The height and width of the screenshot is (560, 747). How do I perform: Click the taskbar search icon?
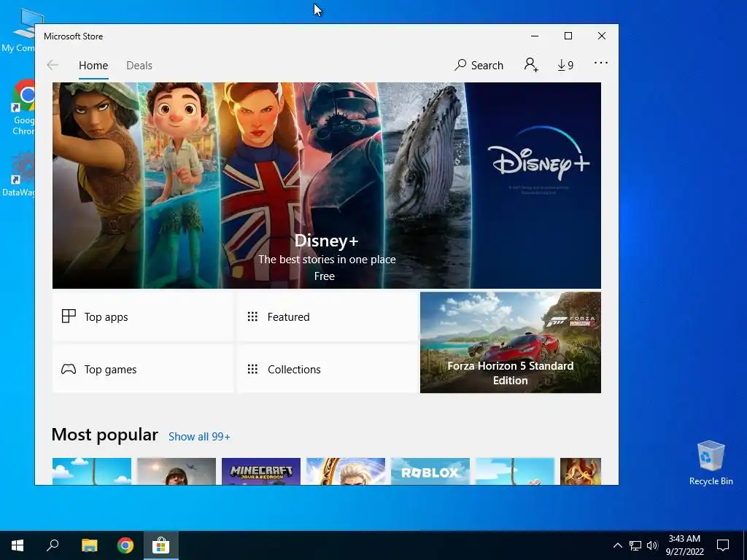coord(53,545)
